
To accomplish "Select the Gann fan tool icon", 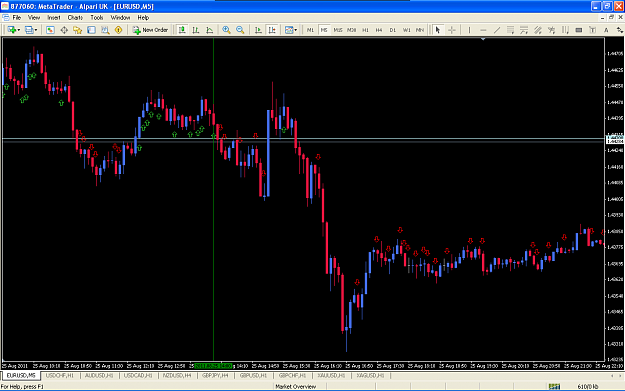I will pos(551,30).
